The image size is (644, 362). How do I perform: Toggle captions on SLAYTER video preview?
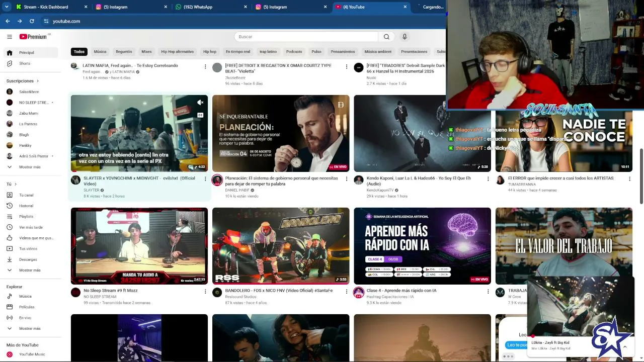200,115
